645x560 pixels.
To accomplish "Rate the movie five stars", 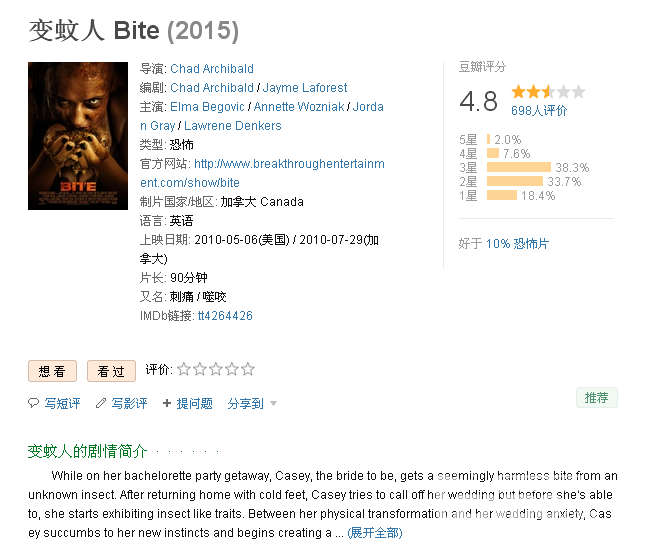I will click(248, 369).
